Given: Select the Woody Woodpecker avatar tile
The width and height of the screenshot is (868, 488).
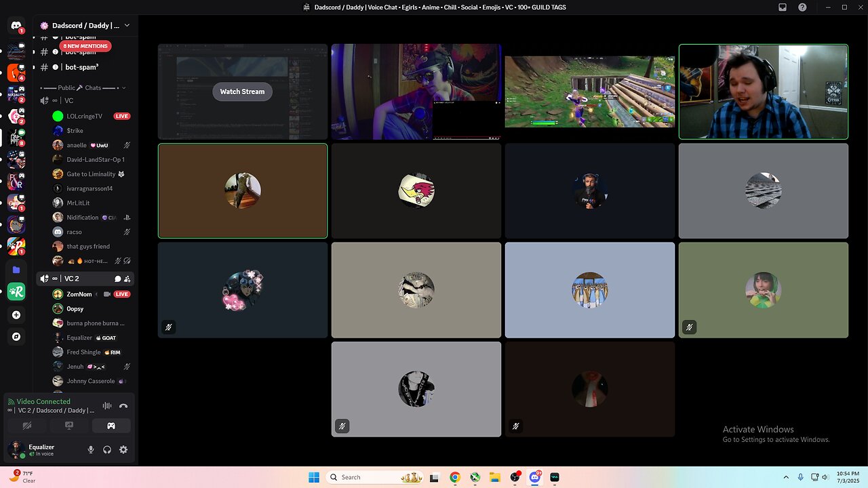Looking at the screenshot, I should point(416,190).
